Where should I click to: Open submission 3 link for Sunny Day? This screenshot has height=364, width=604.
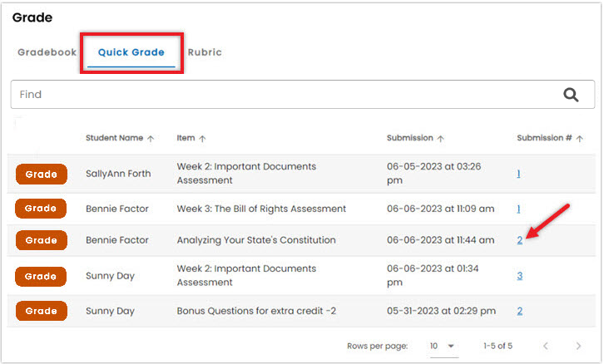(x=520, y=276)
